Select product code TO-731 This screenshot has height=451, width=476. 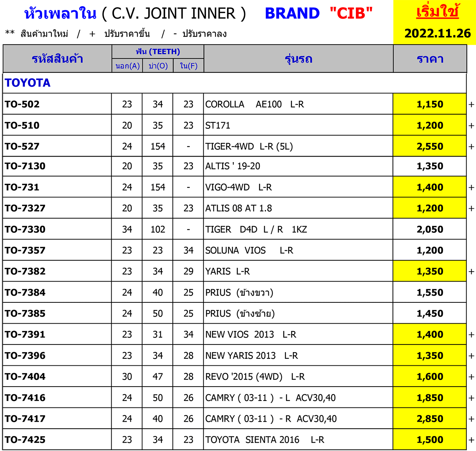(22, 187)
